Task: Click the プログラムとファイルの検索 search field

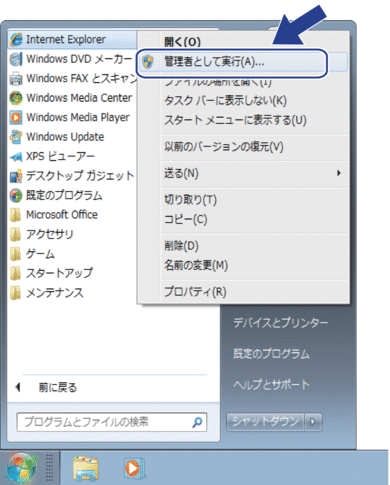Action: [x=112, y=422]
